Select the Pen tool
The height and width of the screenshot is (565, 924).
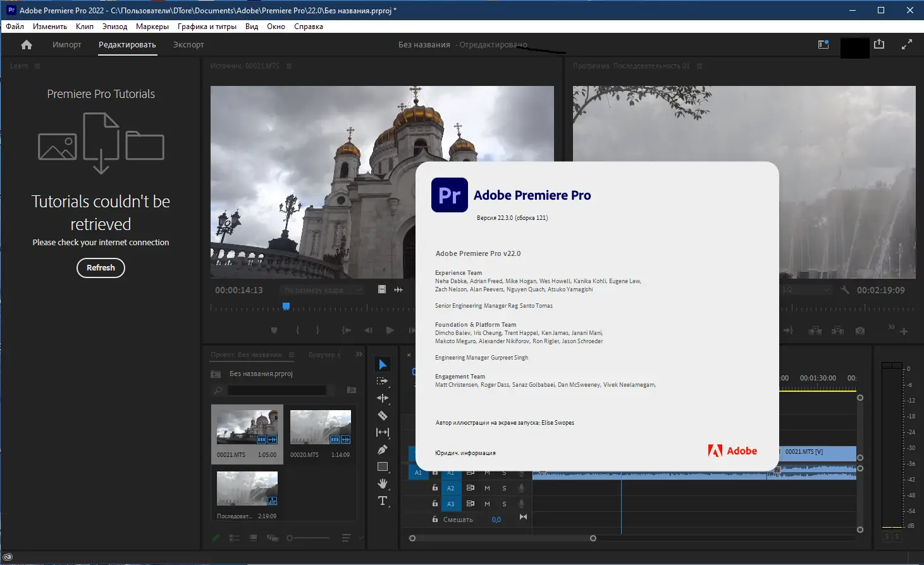pyautogui.click(x=383, y=449)
